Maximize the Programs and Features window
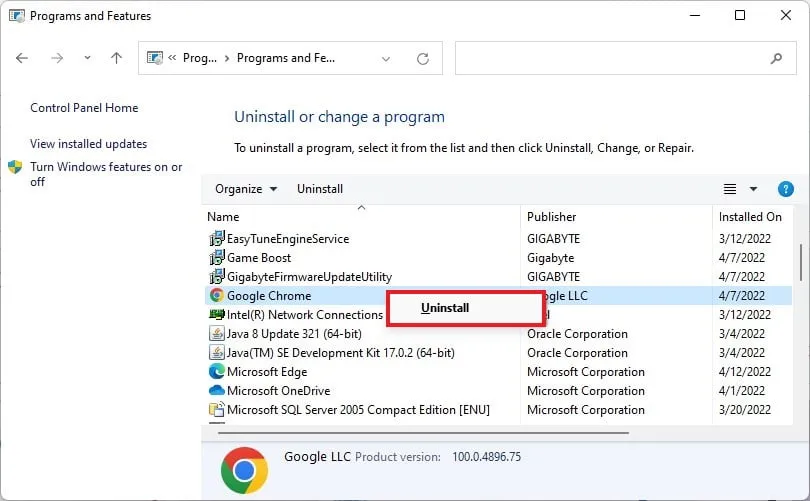 pos(740,15)
